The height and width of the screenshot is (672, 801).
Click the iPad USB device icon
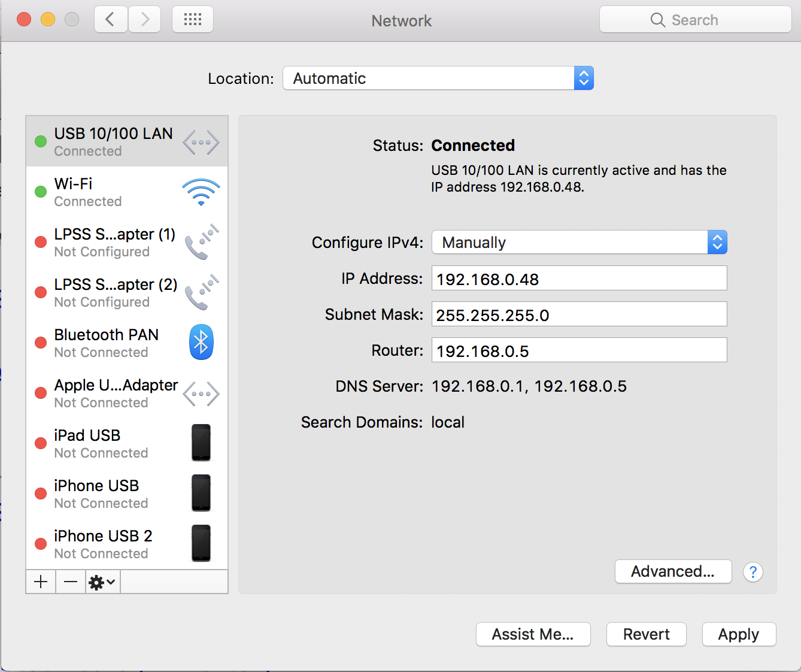(x=201, y=443)
